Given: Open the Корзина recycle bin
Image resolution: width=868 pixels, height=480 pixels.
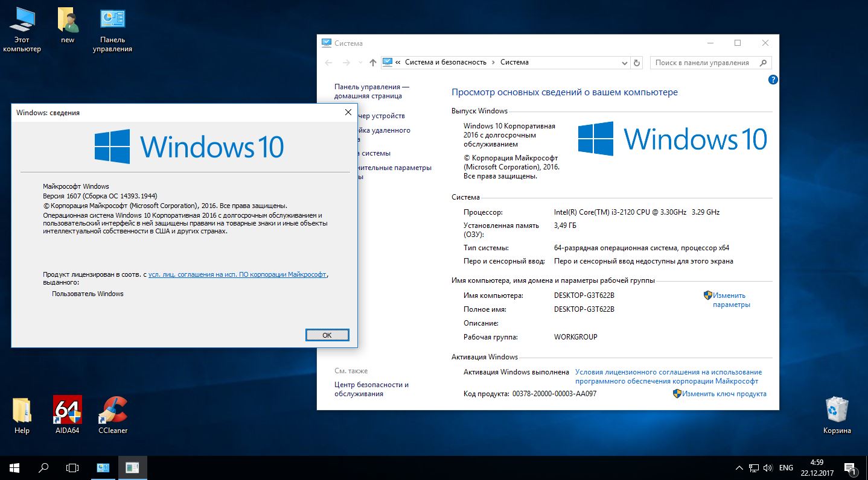Looking at the screenshot, I should pos(837,416).
